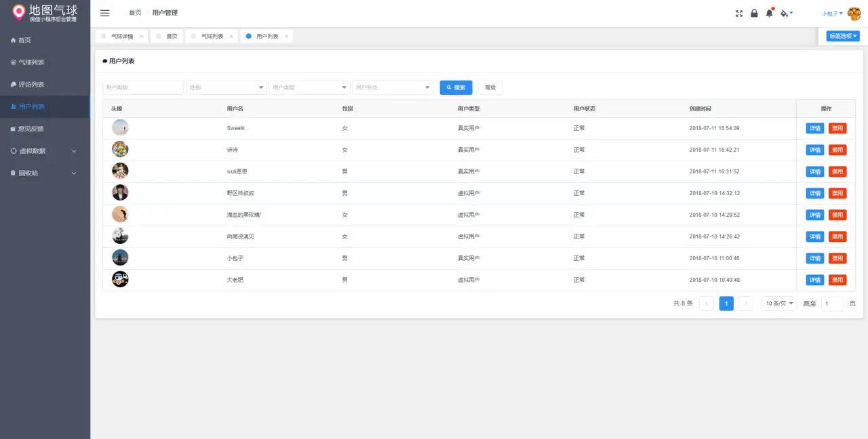Close the 气球列表 tab
This screenshot has height=439, width=868.
(231, 37)
